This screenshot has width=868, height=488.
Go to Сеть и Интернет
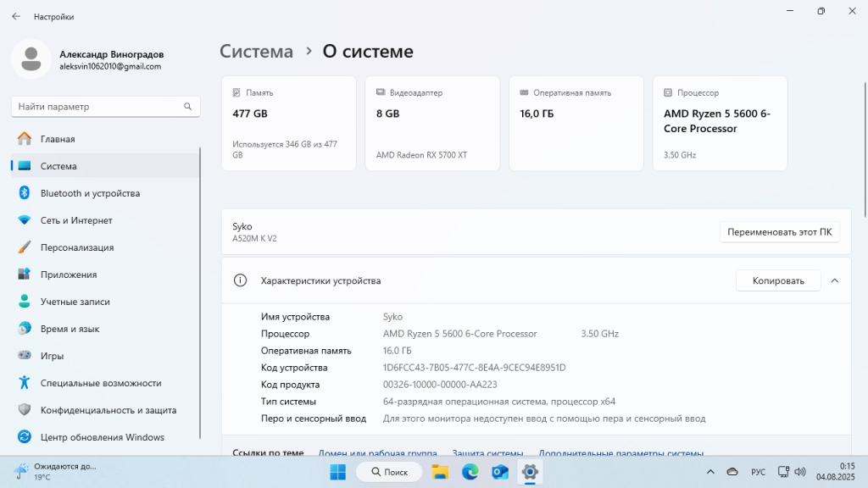[x=105, y=220]
